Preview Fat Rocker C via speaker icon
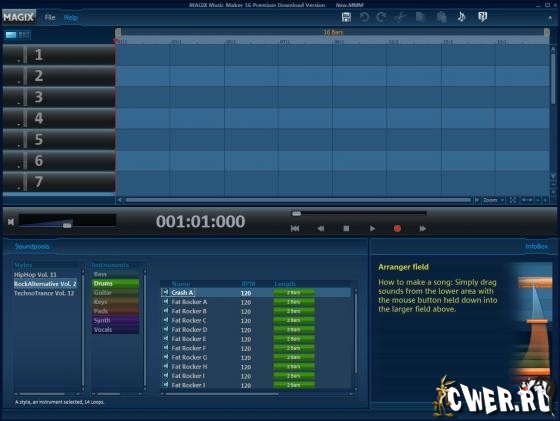The height and width of the screenshot is (421, 560). 165,320
